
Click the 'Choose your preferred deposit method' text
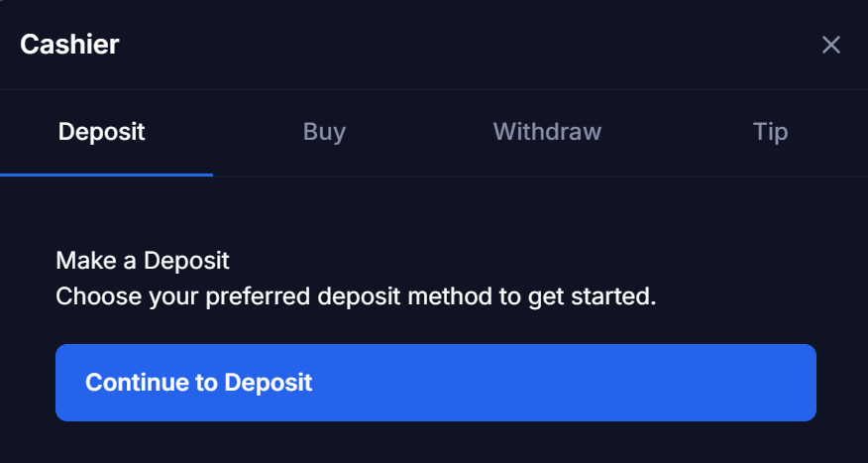(356, 295)
